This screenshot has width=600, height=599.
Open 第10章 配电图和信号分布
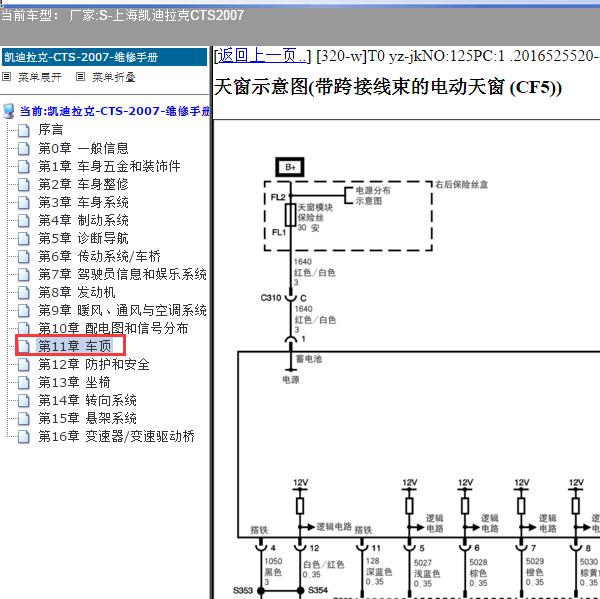(113, 328)
